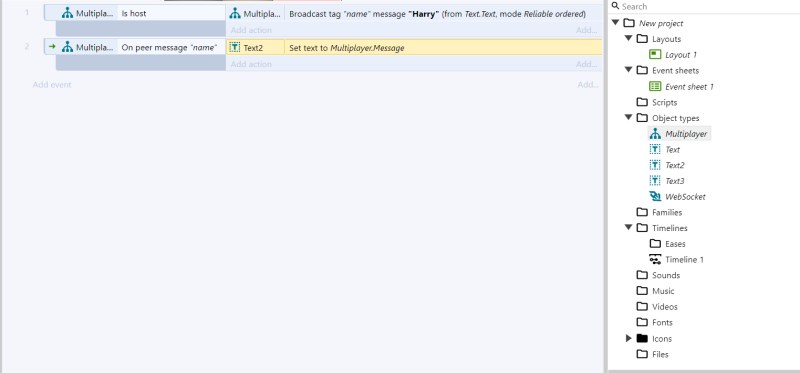Collapse the Layouts folder
The image size is (800, 373).
[629, 38]
